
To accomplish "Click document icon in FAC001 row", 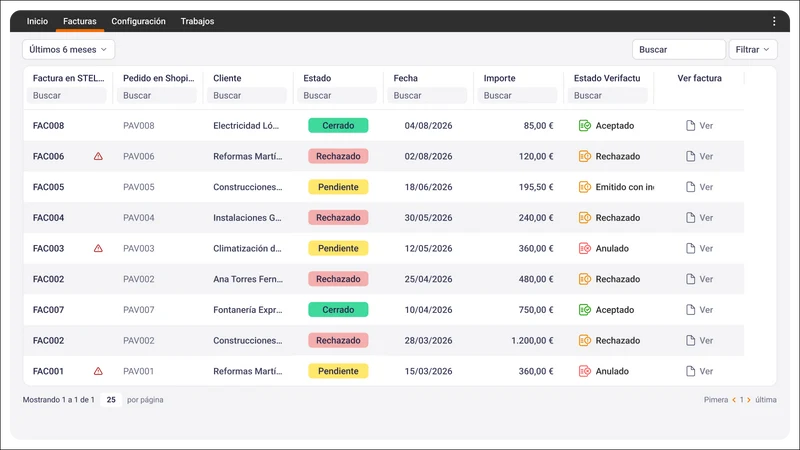I will [690, 371].
